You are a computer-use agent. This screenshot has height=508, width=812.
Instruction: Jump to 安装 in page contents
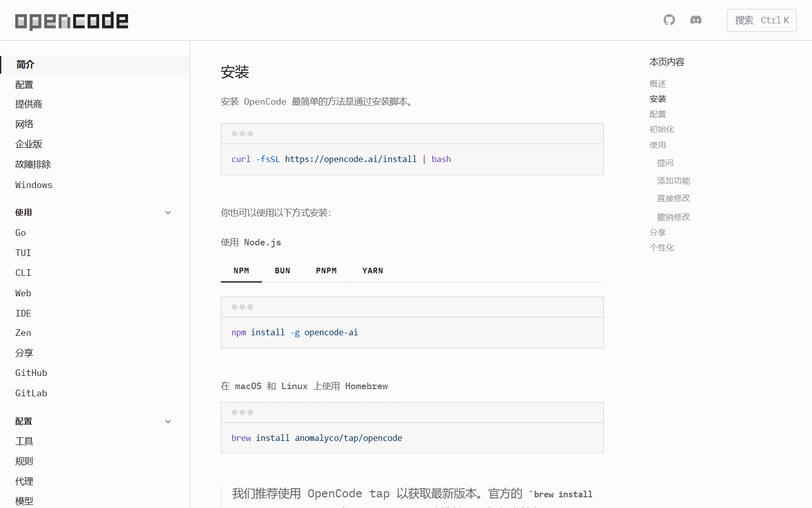click(x=658, y=99)
